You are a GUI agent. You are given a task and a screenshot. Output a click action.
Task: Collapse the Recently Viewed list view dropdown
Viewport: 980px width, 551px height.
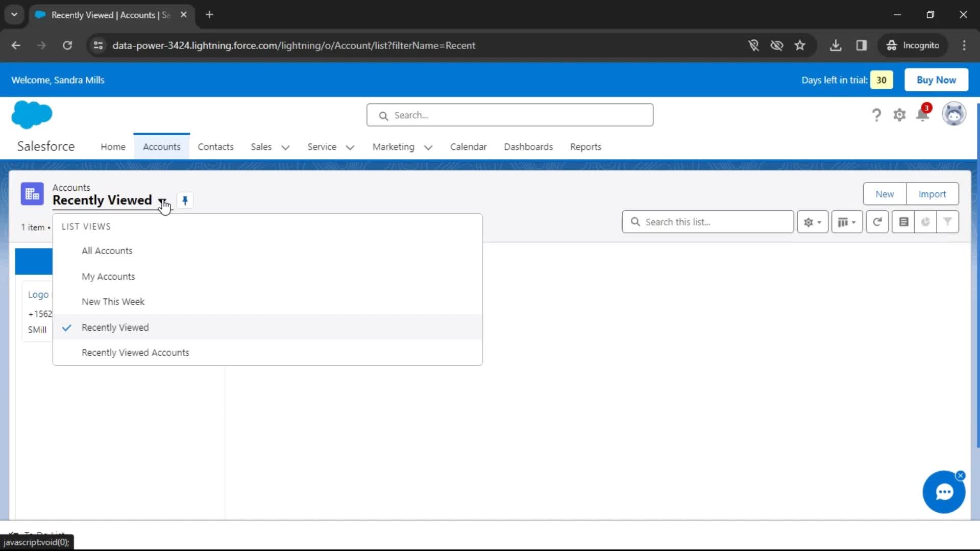tap(162, 201)
